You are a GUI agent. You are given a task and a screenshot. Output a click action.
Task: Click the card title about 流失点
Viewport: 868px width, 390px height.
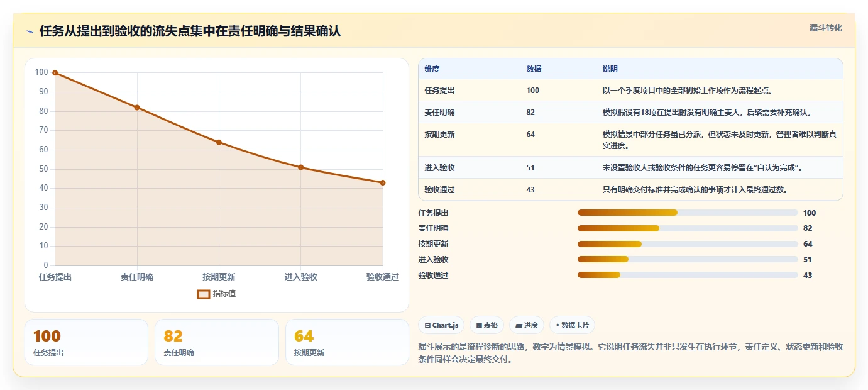click(x=190, y=31)
